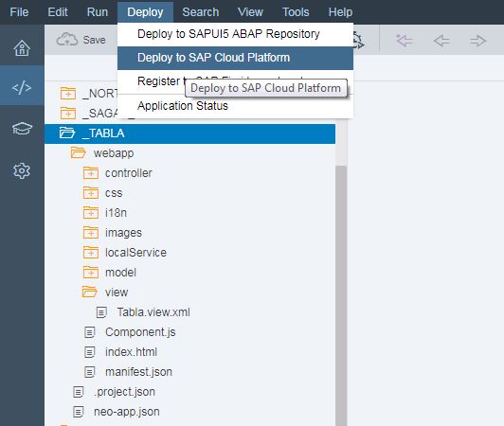Click the Tabla.view.xml file icon

101,312
